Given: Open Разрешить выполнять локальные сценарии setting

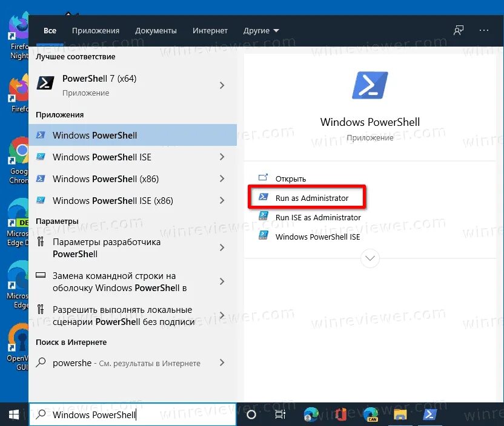Looking at the screenshot, I should pos(133,316).
